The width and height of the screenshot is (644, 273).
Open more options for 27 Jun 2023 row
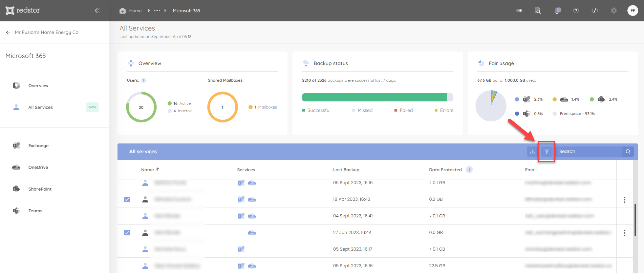pyautogui.click(x=625, y=233)
